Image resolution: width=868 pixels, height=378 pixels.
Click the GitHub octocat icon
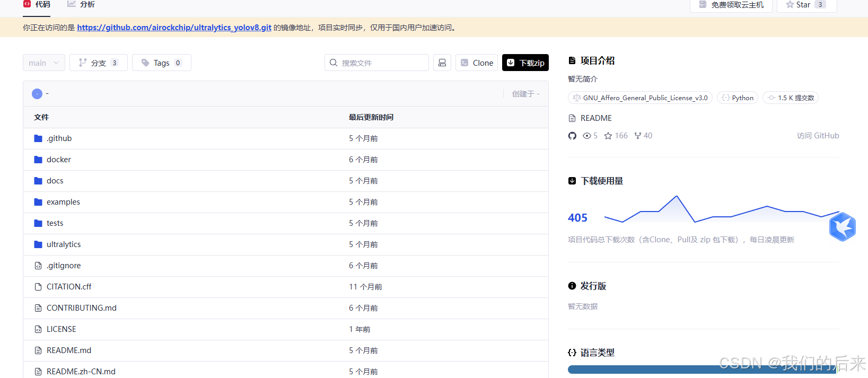(572, 136)
